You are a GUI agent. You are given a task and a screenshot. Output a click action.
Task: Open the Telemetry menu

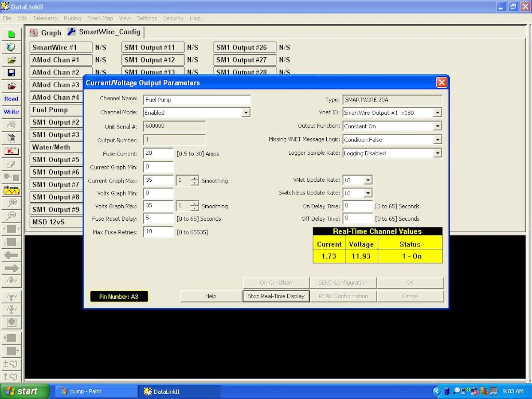click(x=45, y=18)
